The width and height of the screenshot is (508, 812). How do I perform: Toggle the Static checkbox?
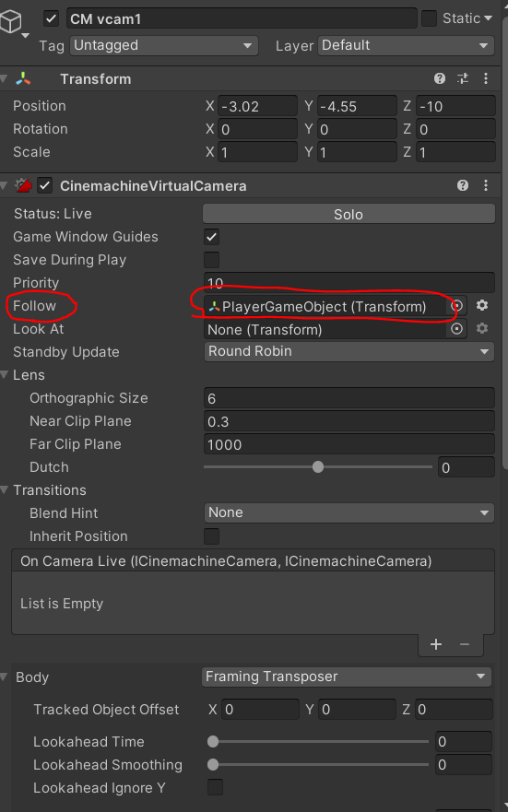coord(429,18)
